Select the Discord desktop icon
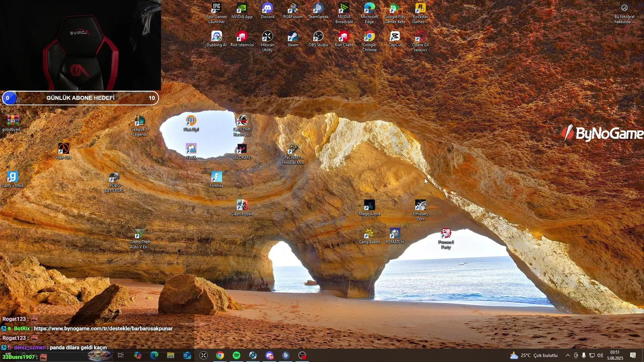The height and width of the screenshot is (362, 644). click(268, 11)
